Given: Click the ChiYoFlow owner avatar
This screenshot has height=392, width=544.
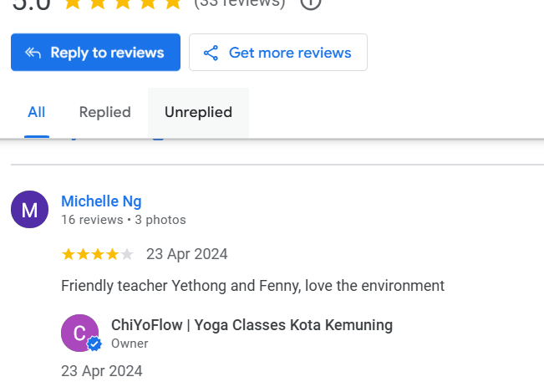Looking at the screenshot, I should point(79,333).
